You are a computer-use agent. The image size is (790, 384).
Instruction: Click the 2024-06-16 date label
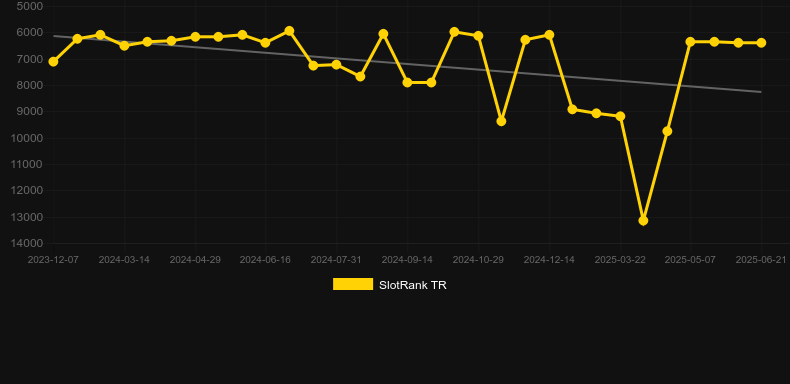point(265,260)
